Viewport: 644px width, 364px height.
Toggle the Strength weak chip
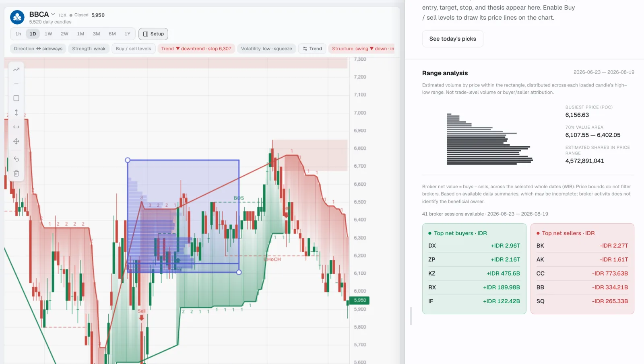(89, 49)
